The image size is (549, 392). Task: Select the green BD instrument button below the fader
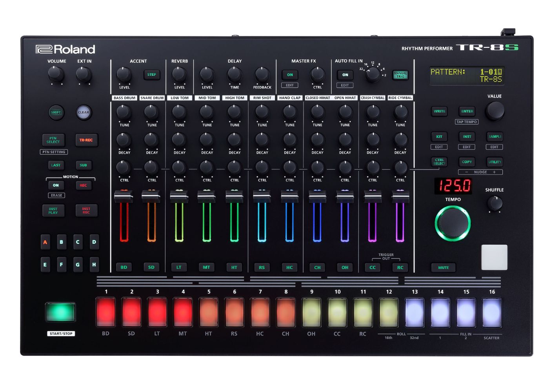(124, 267)
